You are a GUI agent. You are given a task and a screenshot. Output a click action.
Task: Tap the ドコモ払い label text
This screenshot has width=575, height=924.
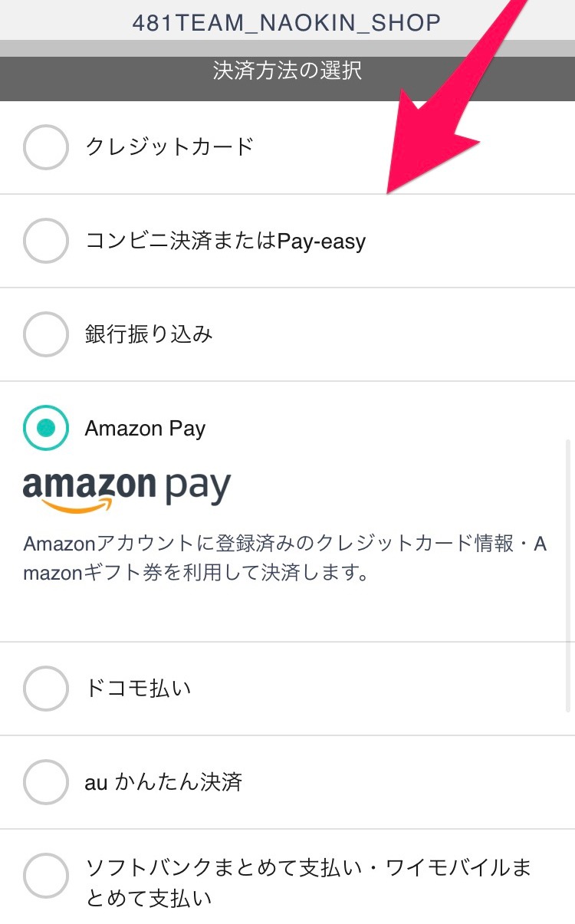pos(138,689)
